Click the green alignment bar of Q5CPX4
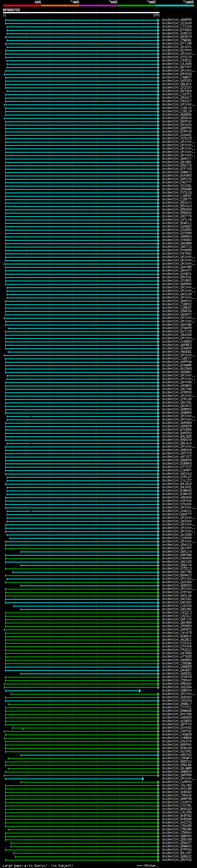 pos(82,860)
